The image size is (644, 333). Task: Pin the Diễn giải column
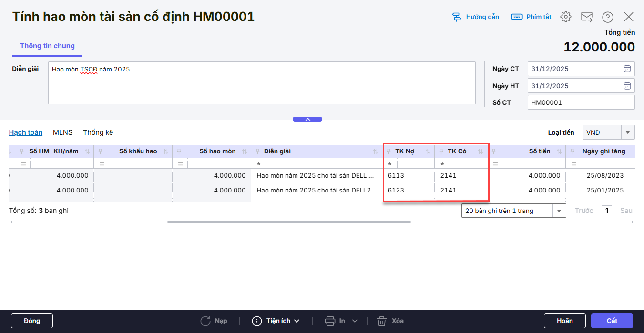[x=258, y=151]
